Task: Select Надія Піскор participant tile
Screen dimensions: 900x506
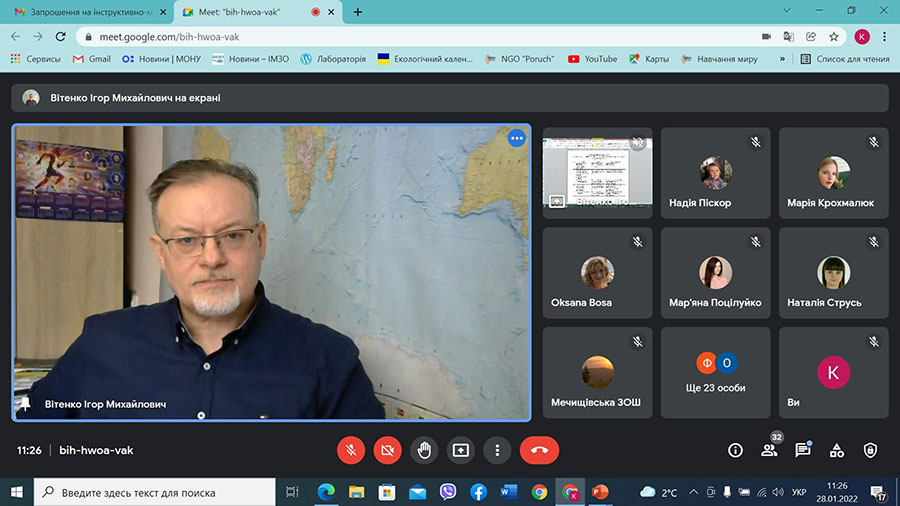Action: [x=716, y=173]
